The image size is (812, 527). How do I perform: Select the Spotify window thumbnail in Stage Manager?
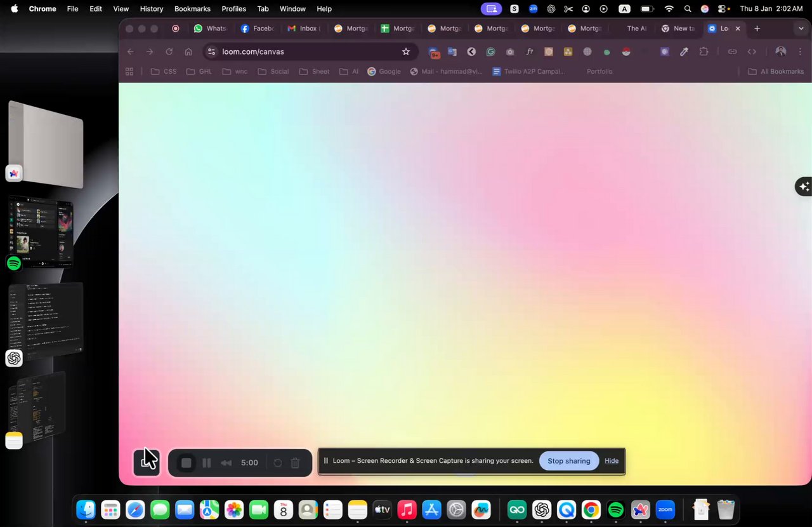pyautogui.click(x=41, y=231)
